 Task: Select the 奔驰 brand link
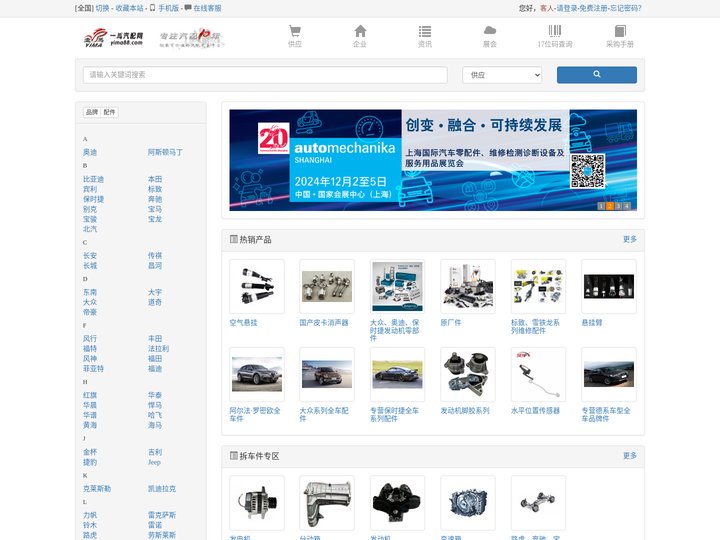(x=155, y=199)
